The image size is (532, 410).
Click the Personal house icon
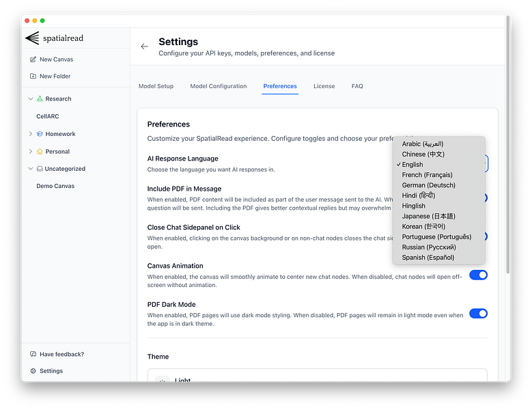[40, 152]
